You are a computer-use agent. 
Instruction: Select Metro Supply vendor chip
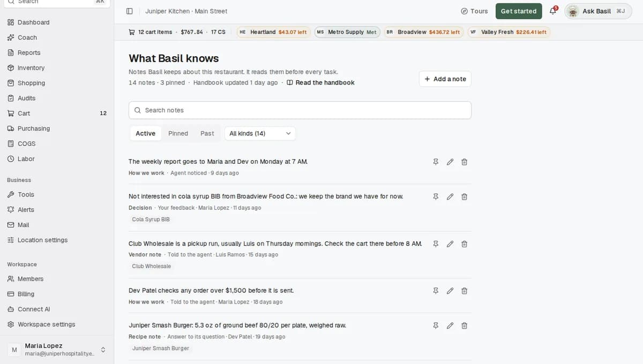(x=347, y=32)
